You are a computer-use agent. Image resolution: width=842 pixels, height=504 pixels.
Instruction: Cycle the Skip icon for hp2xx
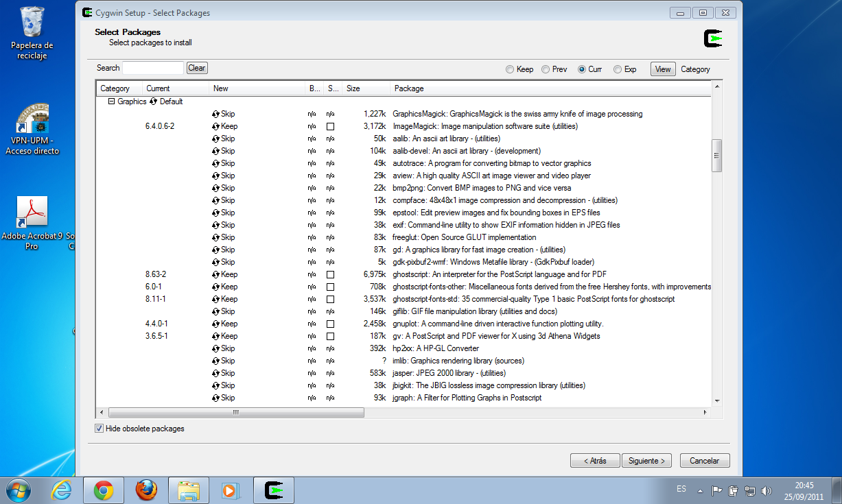216,349
